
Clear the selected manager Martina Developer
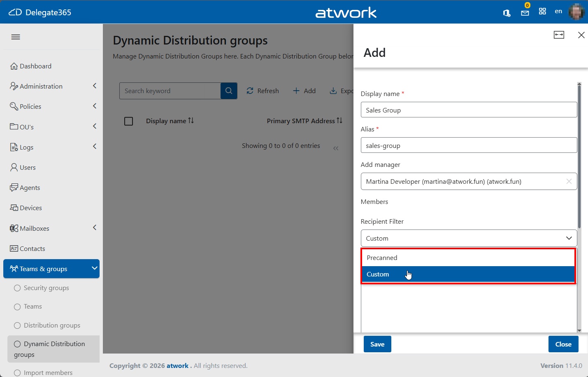coord(569,181)
